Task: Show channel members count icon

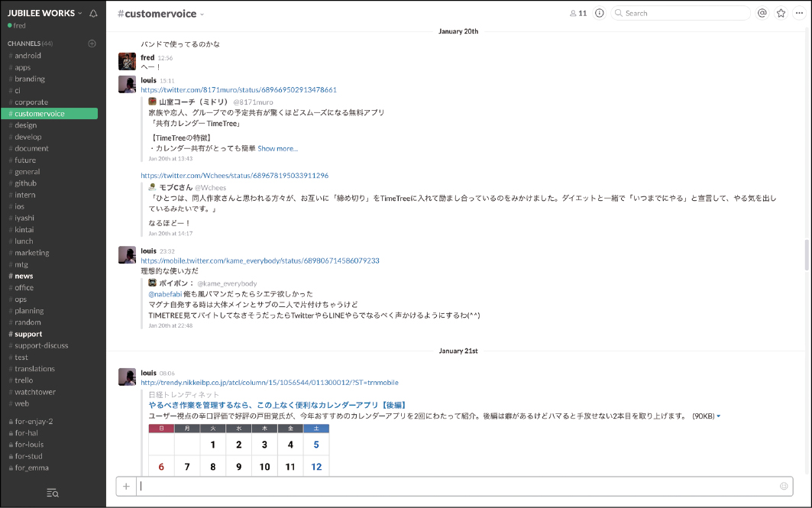Action: point(578,14)
